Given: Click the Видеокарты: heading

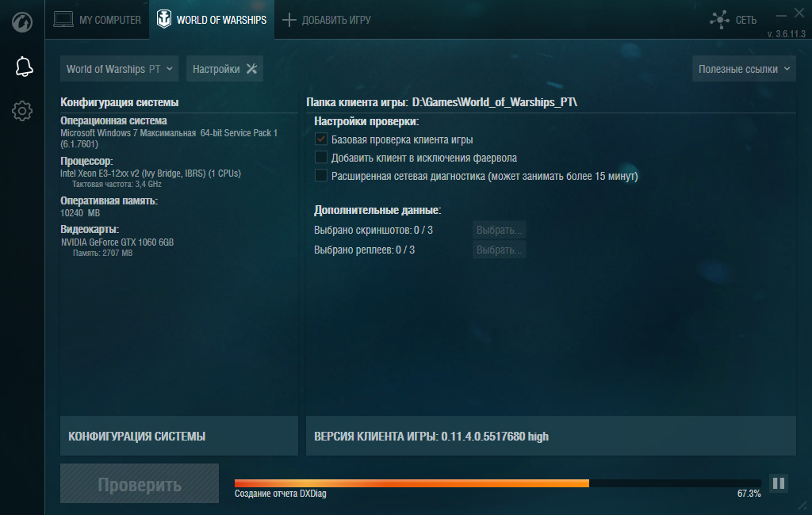Looking at the screenshot, I should (90, 229).
